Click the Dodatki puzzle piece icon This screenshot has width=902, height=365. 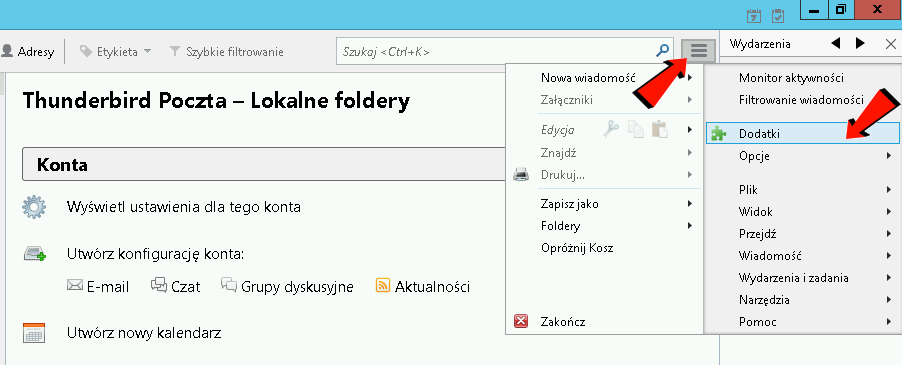[718, 133]
